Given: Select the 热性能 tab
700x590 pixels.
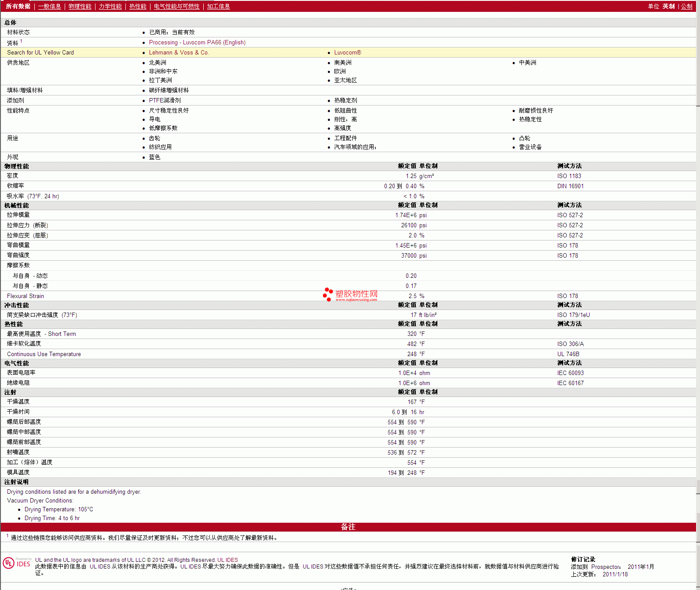Looking at the screenshot, I should click(138, 7).
